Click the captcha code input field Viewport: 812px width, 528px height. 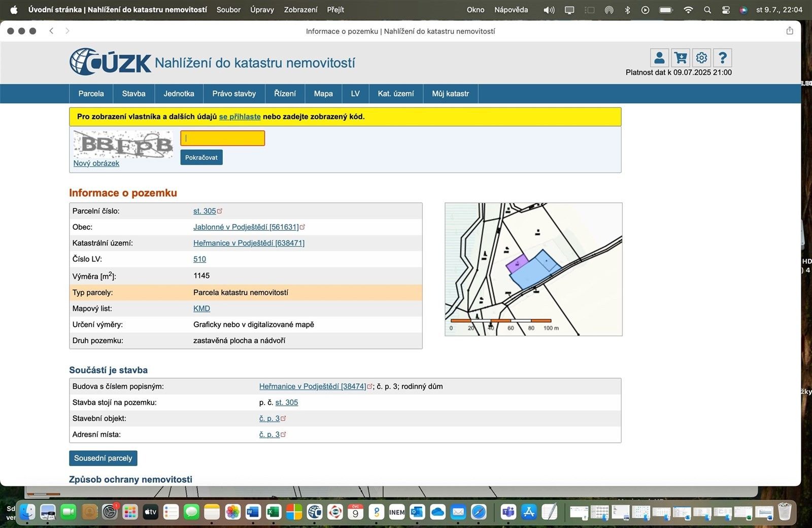(222, 138)
